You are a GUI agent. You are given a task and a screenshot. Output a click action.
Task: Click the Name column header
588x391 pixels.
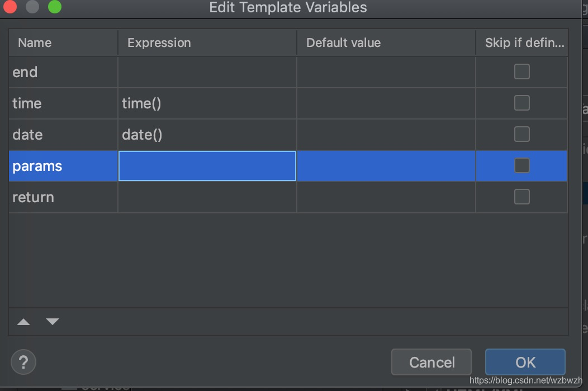(63, 43)
